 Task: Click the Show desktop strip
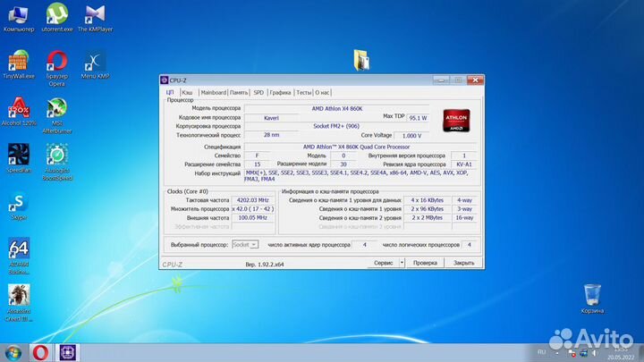(x=640, y=353)
